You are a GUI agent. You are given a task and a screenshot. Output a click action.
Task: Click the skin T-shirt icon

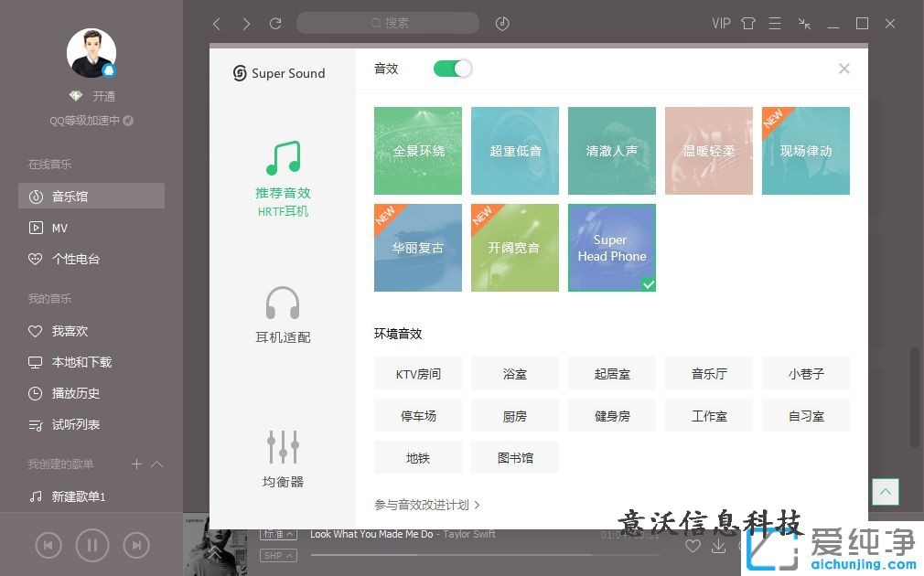747,24
